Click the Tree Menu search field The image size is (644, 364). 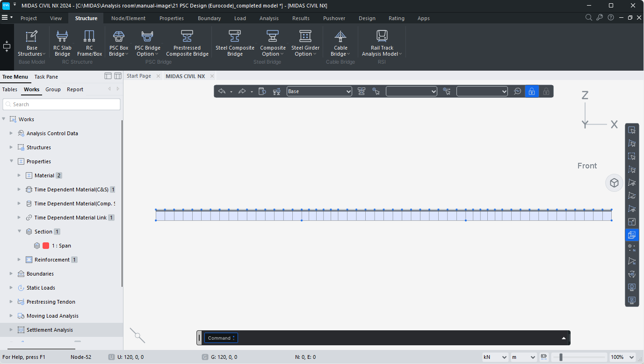click(x=62, y=104)
